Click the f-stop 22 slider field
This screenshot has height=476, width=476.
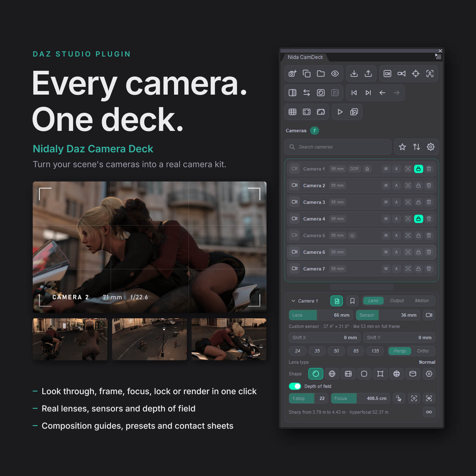coord(309,398)
